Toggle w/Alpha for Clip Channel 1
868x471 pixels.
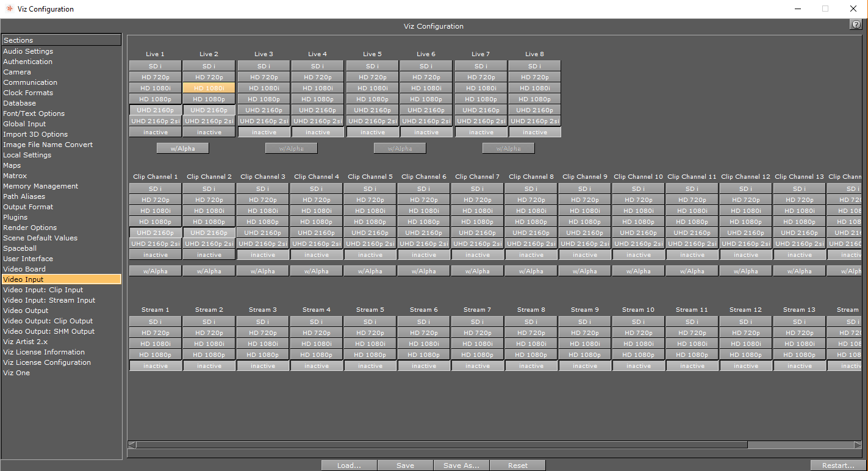(155, 271)
